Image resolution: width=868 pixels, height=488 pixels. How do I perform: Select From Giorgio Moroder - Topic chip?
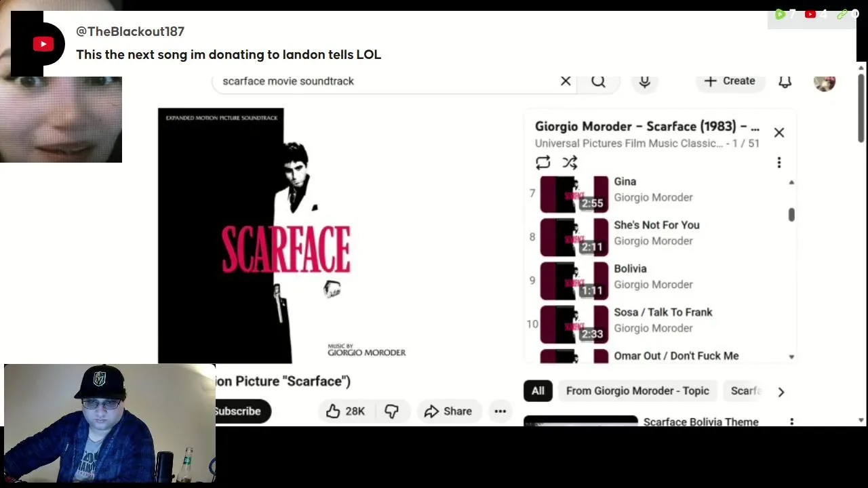637,390
